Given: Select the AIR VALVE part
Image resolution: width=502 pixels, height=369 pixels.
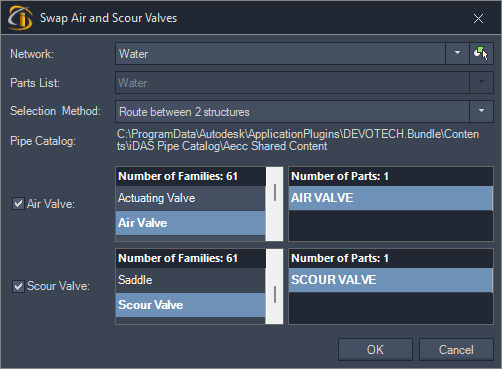Looking at the screenshot, I should click(391, 198).
